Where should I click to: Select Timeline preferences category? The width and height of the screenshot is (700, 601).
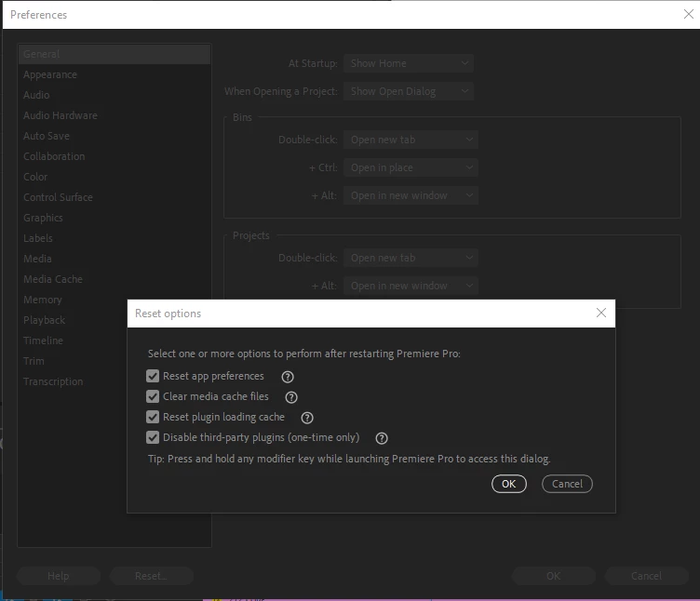point(73,341)
